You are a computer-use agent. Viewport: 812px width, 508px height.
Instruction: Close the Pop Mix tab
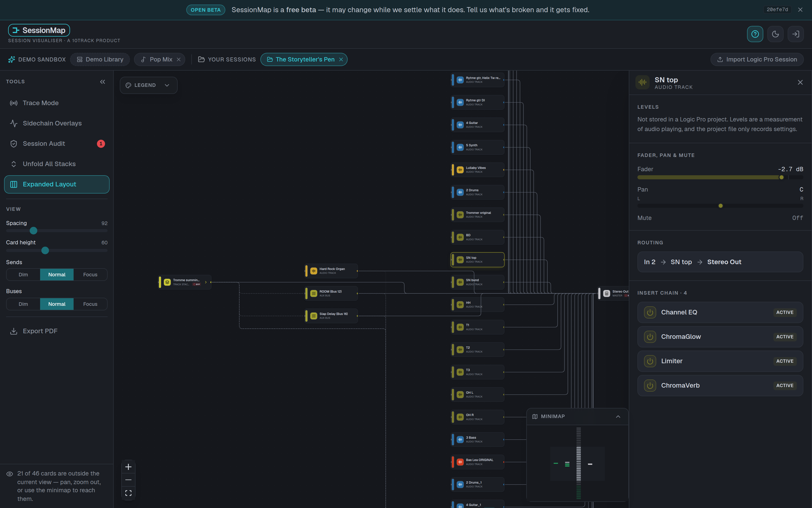pyautogui.click(x=178, y=59)
